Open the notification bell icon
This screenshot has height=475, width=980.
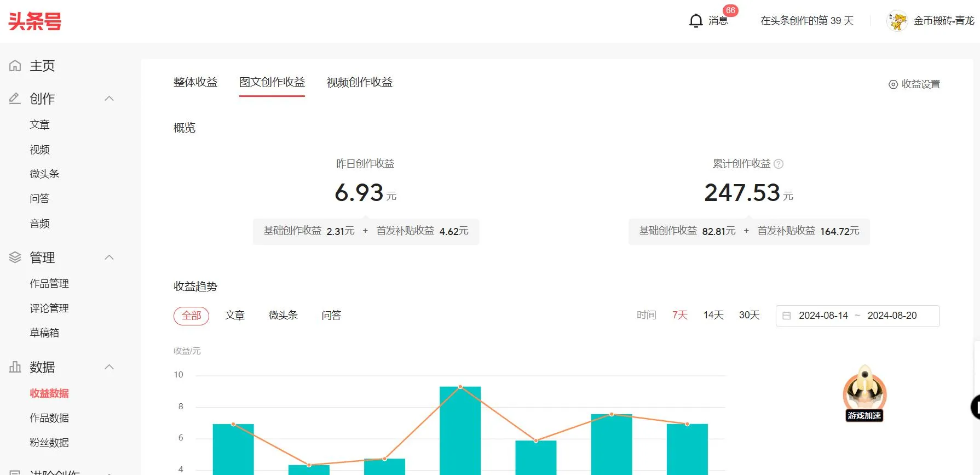click(x=696, y=21)
